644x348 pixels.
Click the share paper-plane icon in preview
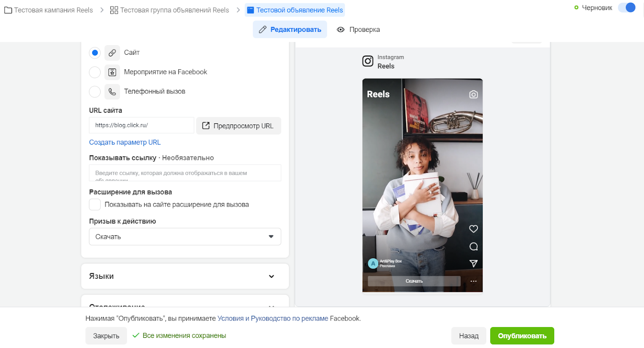473,263
